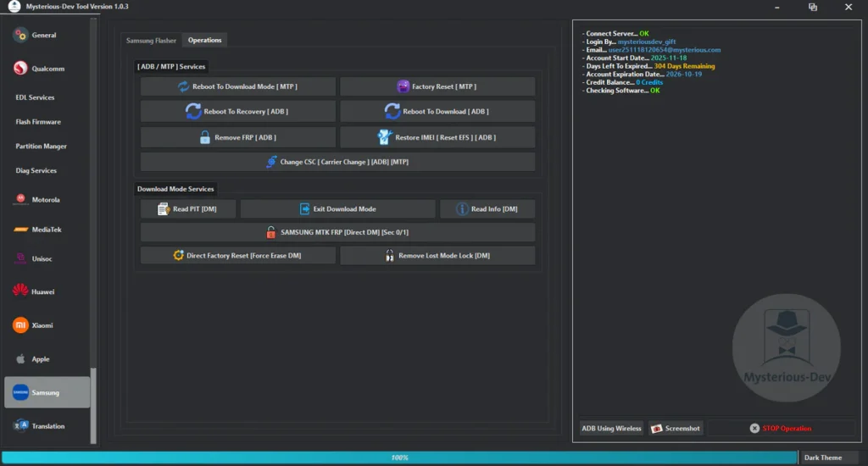The width and height of the screenshot is (868, 466).
Task: Enable ADB Using Wireless
Action: click(611, 429)
